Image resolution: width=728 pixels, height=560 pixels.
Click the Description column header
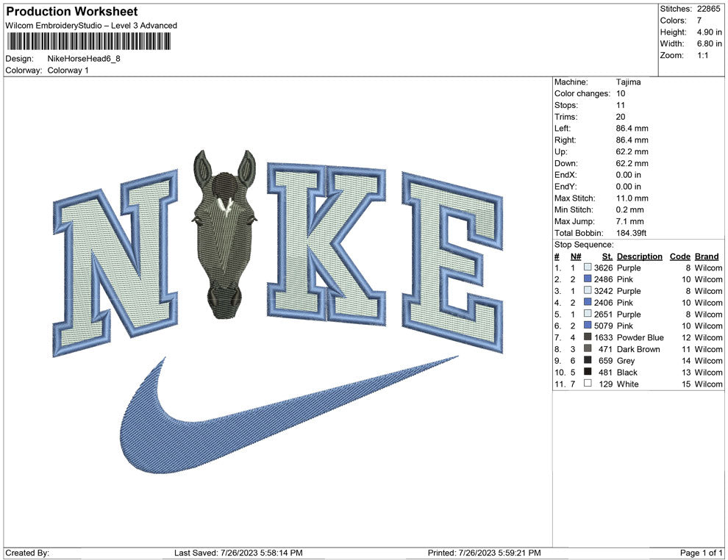(639, 256)
